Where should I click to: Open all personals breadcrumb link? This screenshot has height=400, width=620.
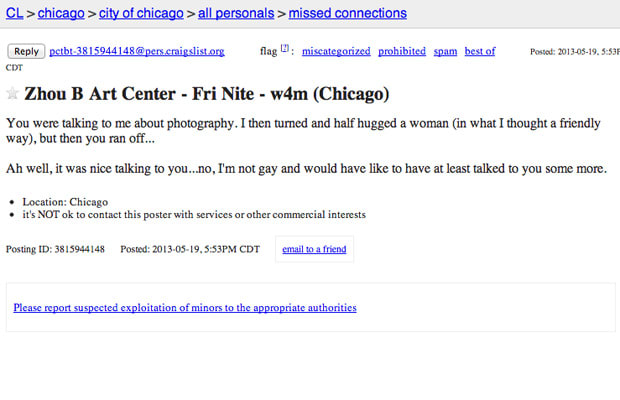tap(236, 13)
